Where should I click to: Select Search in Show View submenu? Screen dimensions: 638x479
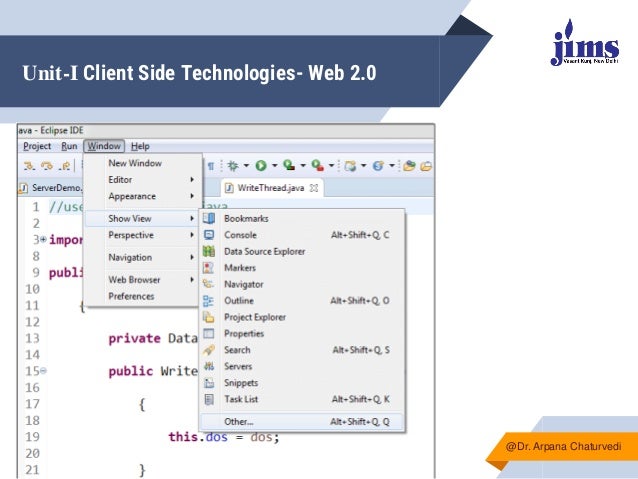[x=302, y=350]
